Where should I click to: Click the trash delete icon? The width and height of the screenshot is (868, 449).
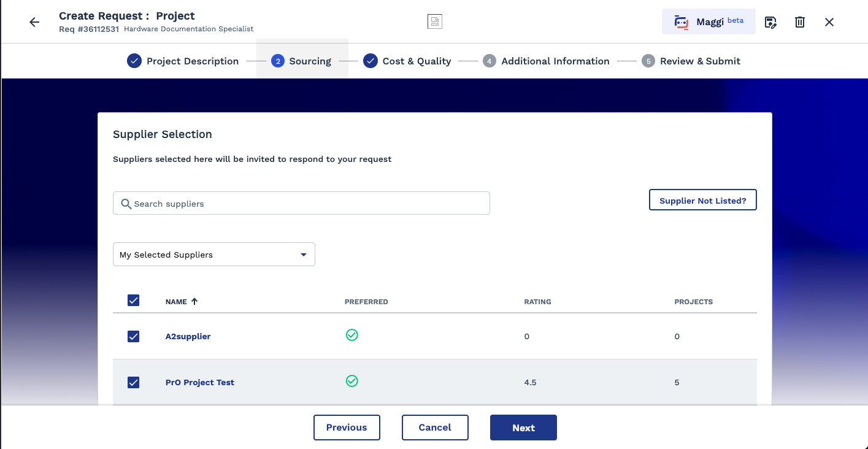(x=800, y=22)
